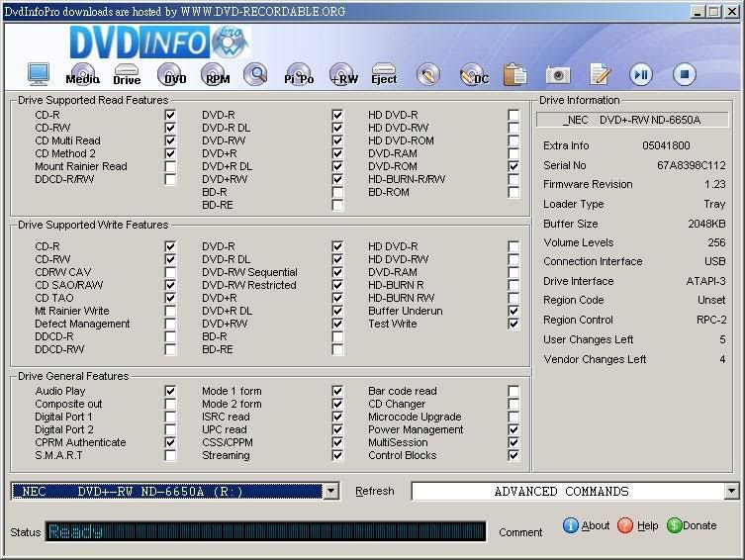This screenshot has width=745, height=560.
Task: Click the Serial No value 67A8398C112
Action: (x=692, y=165)
